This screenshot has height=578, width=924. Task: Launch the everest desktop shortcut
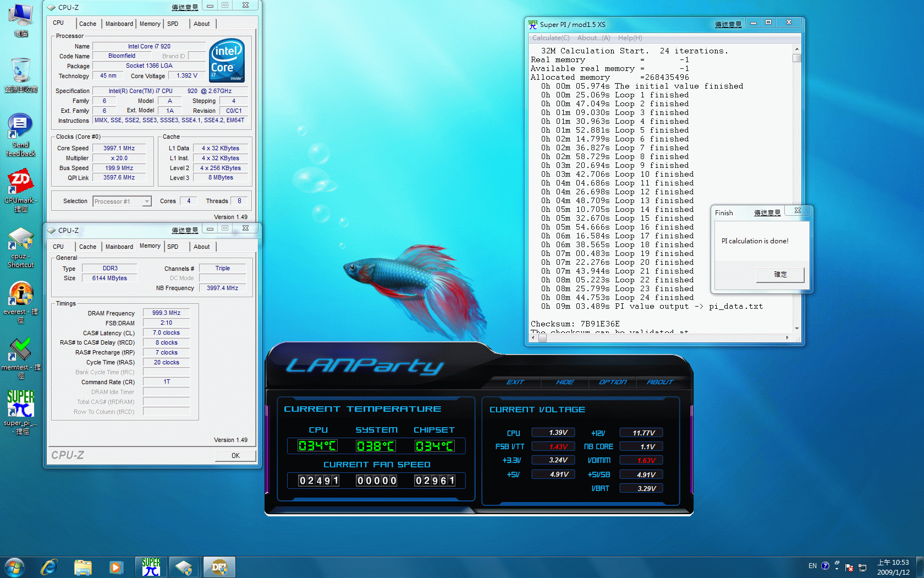pyautogui.click(x=21, y=302)
